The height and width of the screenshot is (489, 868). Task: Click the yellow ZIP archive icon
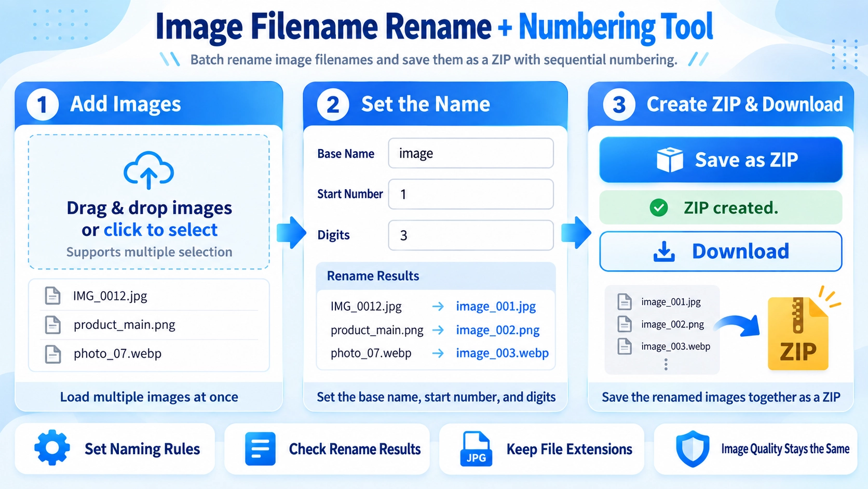click(798, 333)
